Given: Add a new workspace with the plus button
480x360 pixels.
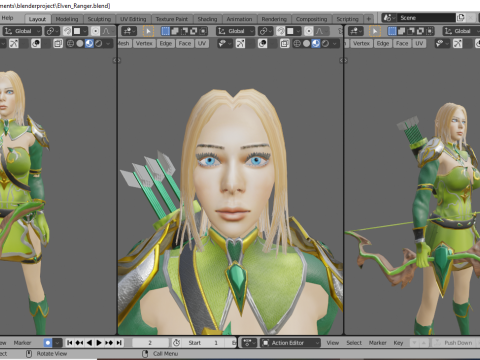Looking at the screenshot, I should tap(369, 19).
